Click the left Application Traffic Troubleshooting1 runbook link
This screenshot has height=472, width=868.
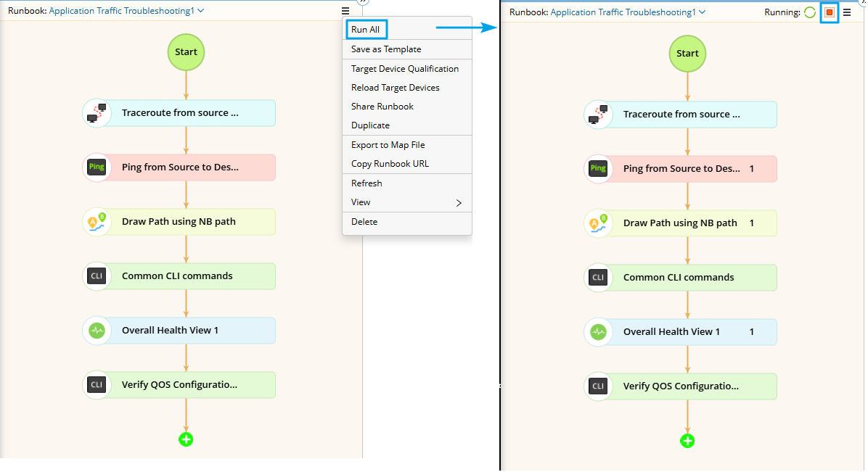pos(123,11)
